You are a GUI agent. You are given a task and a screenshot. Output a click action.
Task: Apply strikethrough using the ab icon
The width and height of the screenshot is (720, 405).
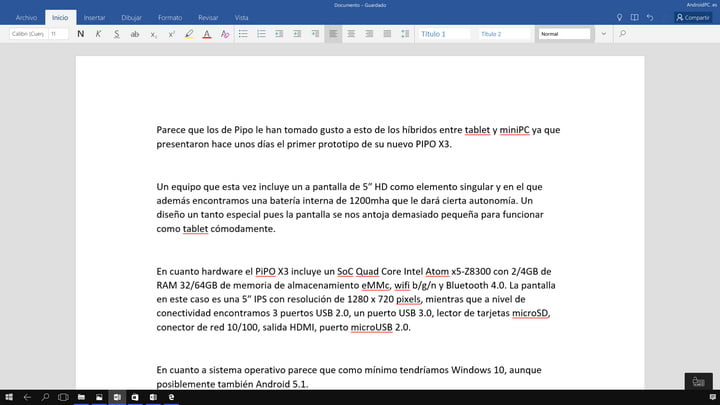point(135,34)
